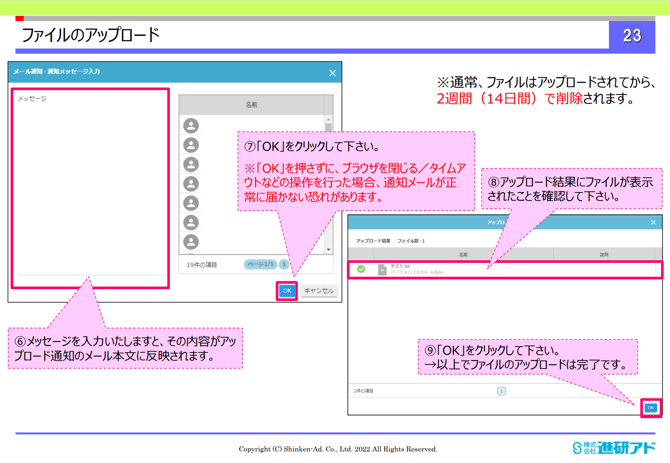
Task: Click the 名前 column header above the user avatar list
Action: click(x=251, y=105)
